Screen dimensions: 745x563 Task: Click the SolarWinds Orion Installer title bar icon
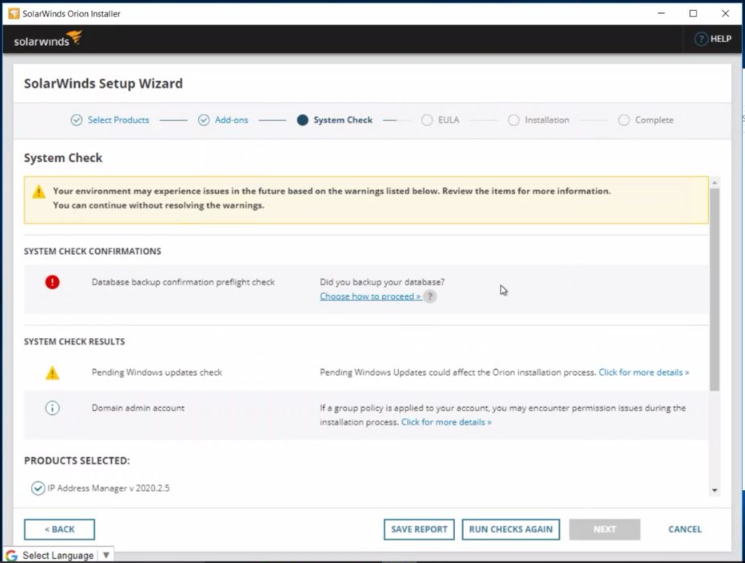pos(14,13)
